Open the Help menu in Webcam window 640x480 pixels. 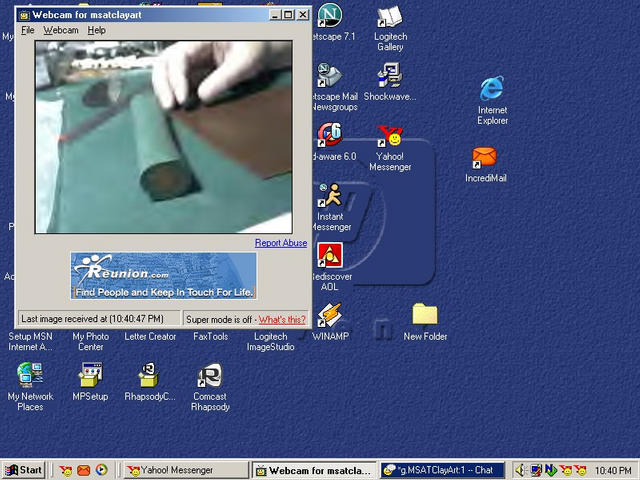click(97, 30)
